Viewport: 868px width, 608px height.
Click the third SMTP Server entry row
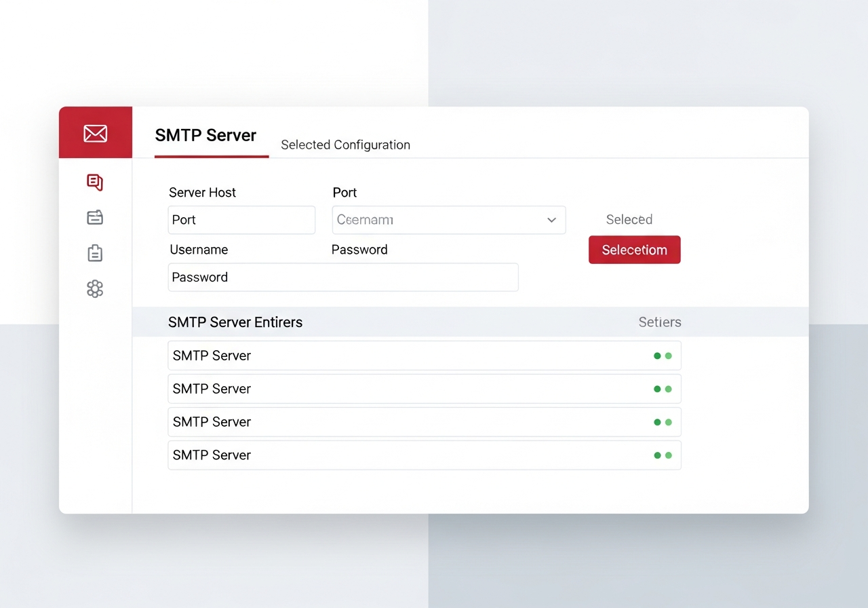tap(424, 421)
